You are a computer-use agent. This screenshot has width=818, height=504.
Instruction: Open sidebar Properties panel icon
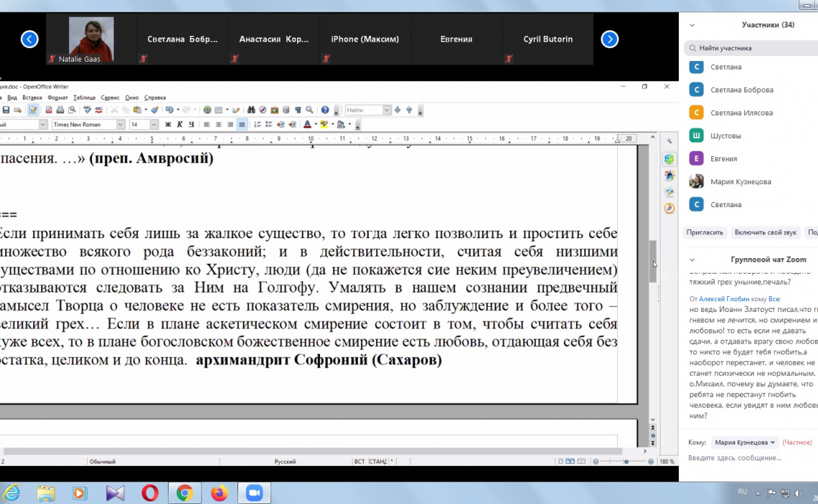(669, 159)
